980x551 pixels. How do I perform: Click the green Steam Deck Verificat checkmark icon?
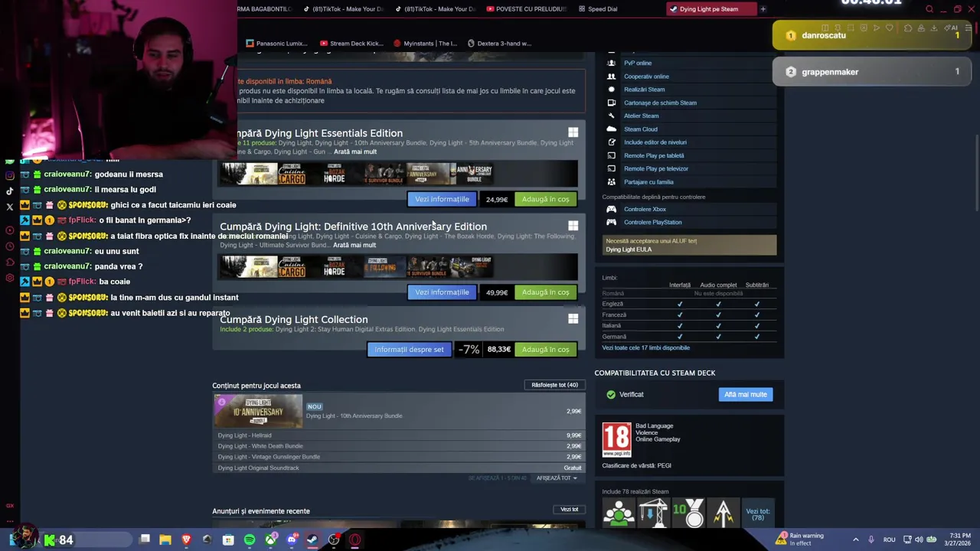point(611,394)
